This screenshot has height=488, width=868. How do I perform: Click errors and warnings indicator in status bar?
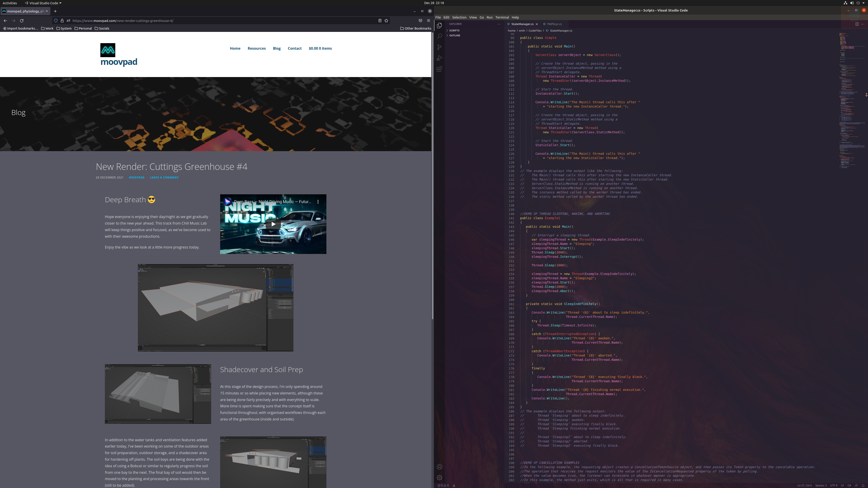[x=443, y=485]
